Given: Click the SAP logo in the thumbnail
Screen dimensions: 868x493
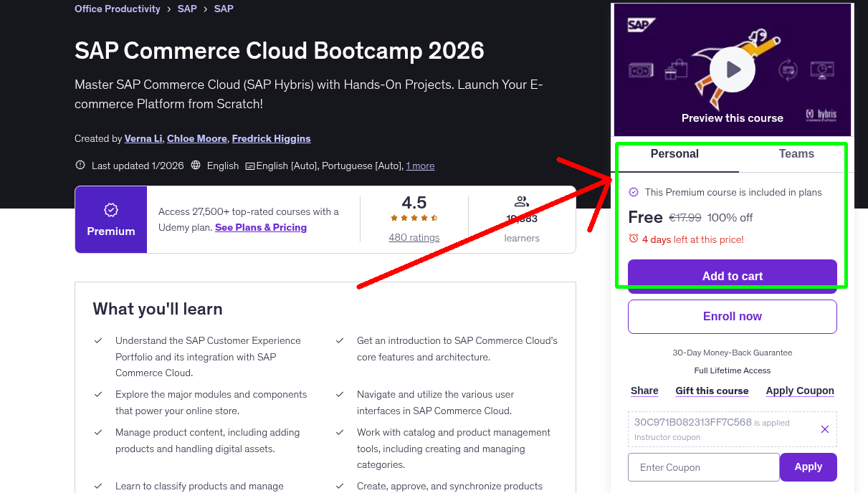Looking at the screenshot, I should 642,24.
